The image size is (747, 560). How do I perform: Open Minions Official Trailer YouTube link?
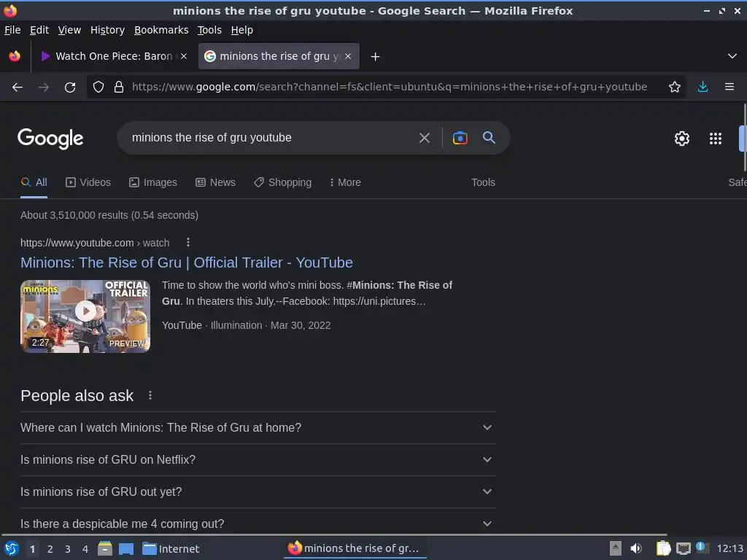187,262
